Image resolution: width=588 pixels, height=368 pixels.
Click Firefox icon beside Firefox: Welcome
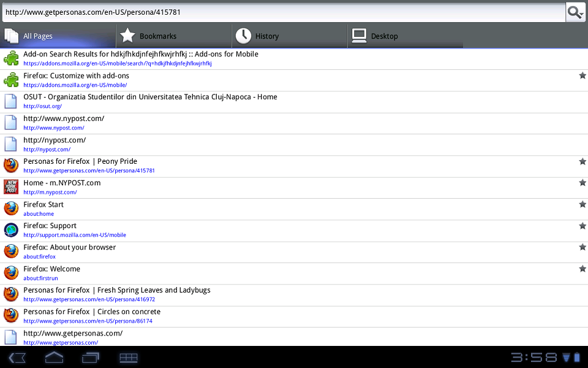(11, 273)
